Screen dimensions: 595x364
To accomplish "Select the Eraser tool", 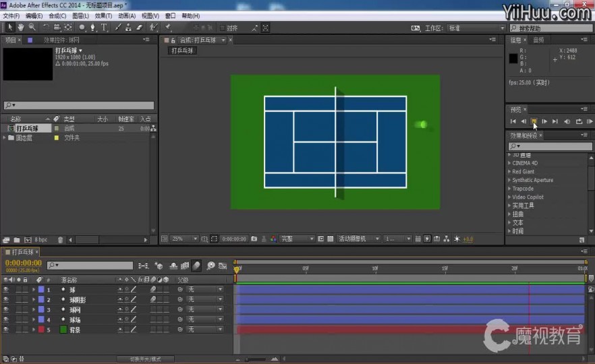I will (140, 27).
